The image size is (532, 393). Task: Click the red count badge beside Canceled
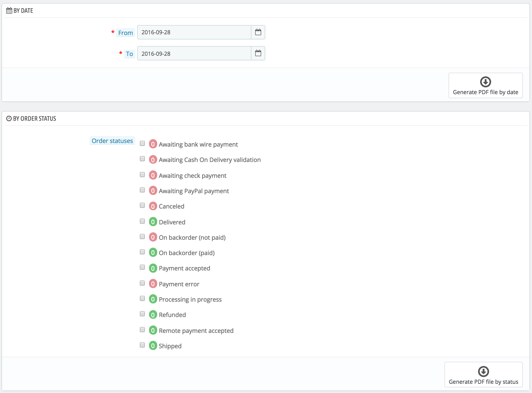(x=153, y=206)
